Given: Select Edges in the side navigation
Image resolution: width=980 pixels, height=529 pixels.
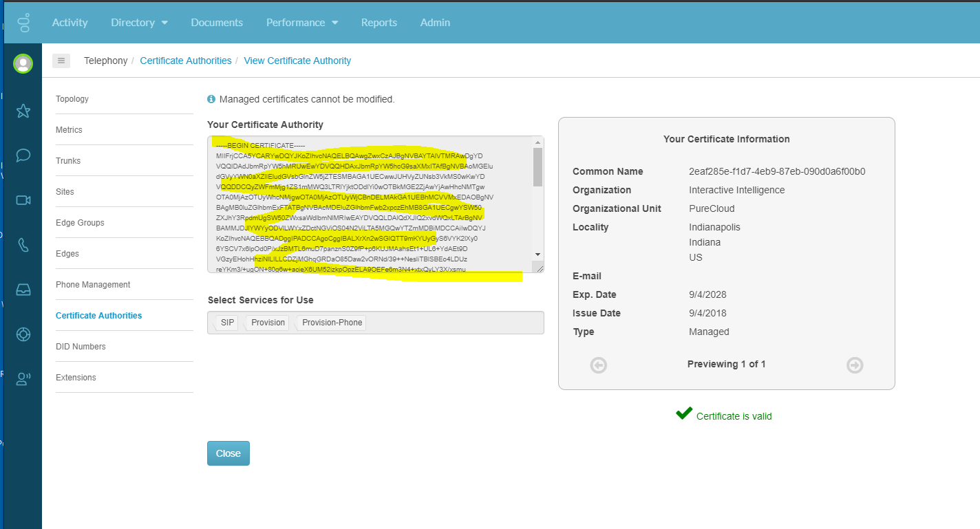Looking at the screenshot, I should (67, 254).
